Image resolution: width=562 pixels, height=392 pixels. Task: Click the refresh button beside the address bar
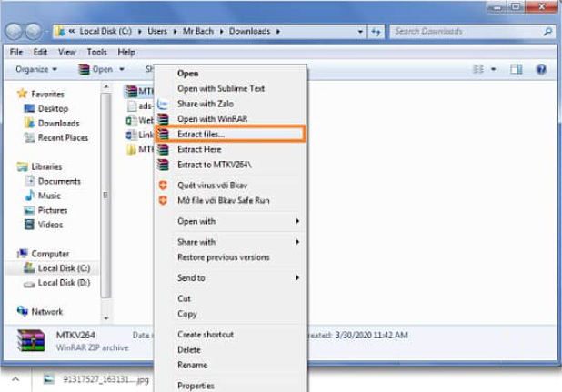(376, 32)
